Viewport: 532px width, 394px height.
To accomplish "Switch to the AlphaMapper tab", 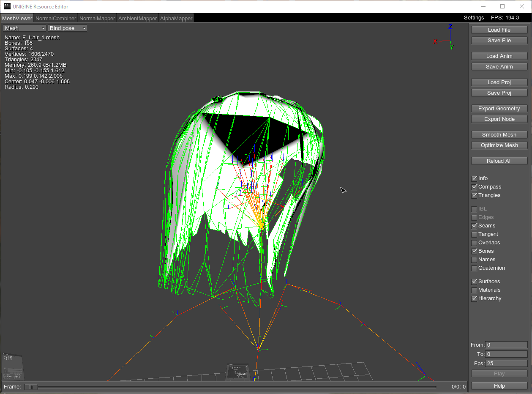I will (176, 18).
